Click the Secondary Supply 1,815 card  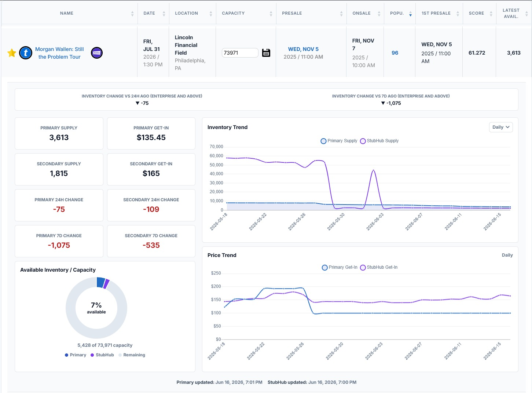[x=59, y=169]
